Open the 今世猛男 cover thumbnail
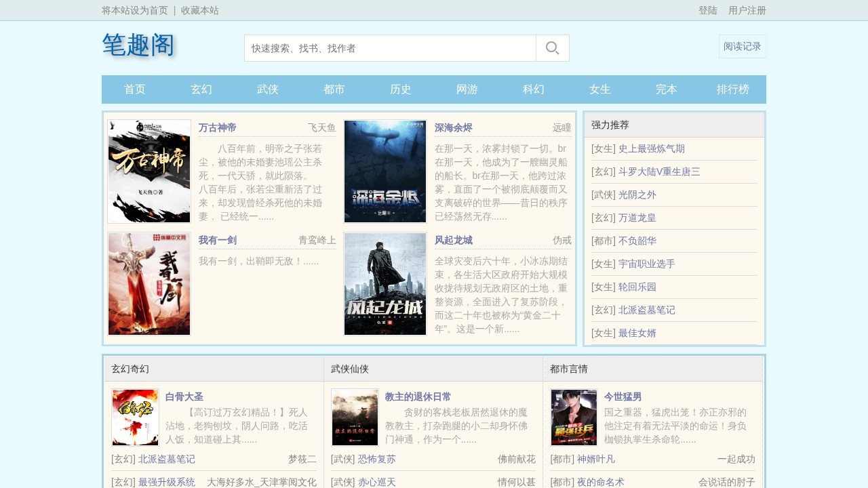Viewport: 868px width, 488px height. [x=574, y=418]
